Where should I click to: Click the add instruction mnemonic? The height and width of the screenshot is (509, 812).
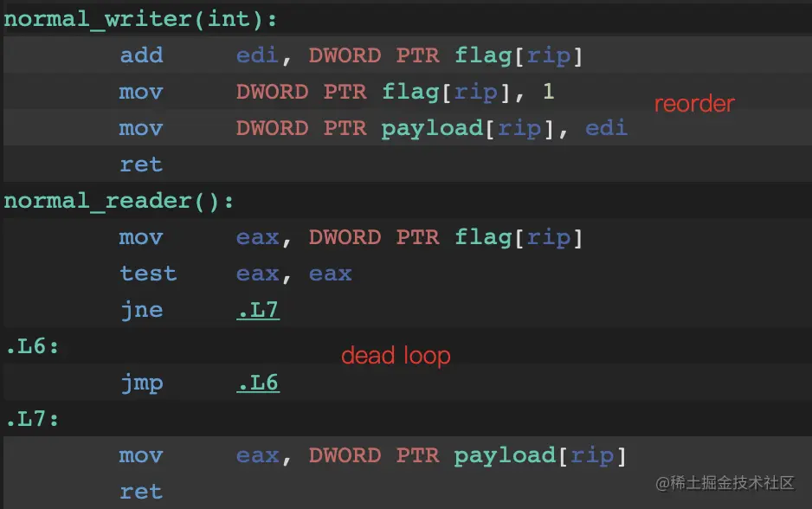coord(141,55)
